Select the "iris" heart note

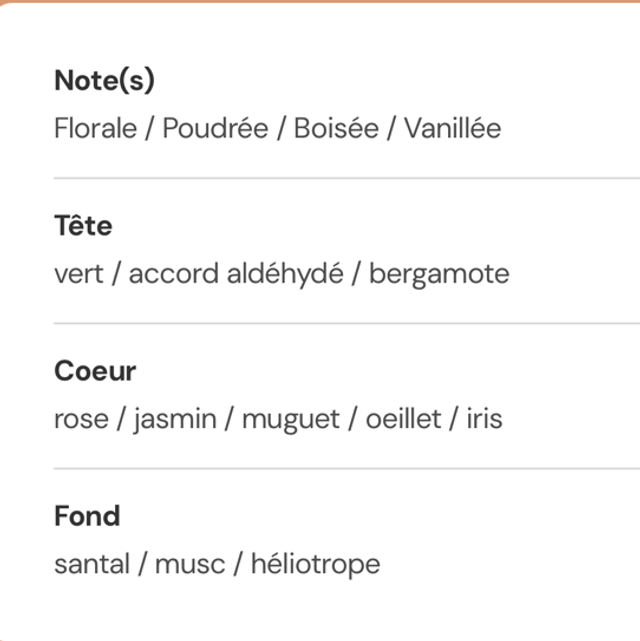click(x=484, y=419)
